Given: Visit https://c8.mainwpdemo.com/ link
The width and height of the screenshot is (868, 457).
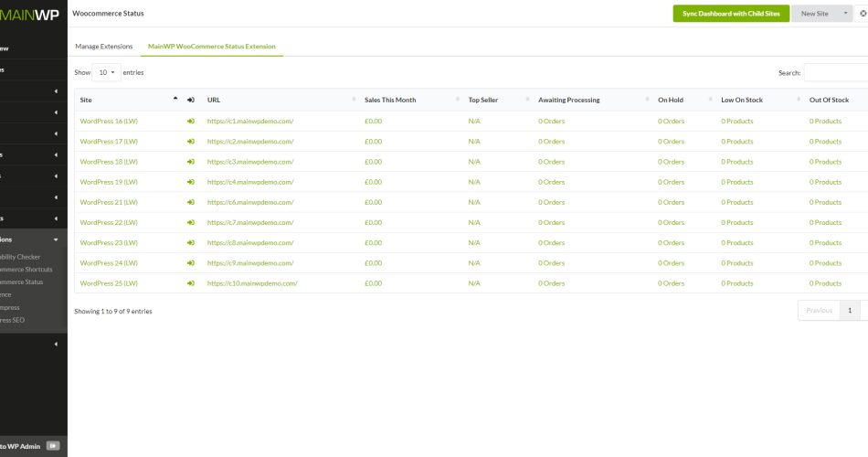Looking at the screenshot, I should 250,242.
